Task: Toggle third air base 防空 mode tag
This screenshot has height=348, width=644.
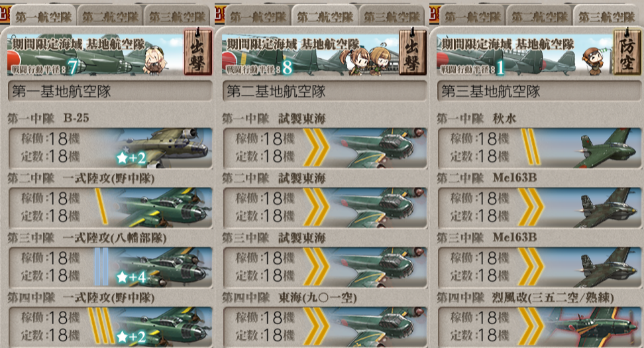Action: pyautogui.click(x=627, y=51)
